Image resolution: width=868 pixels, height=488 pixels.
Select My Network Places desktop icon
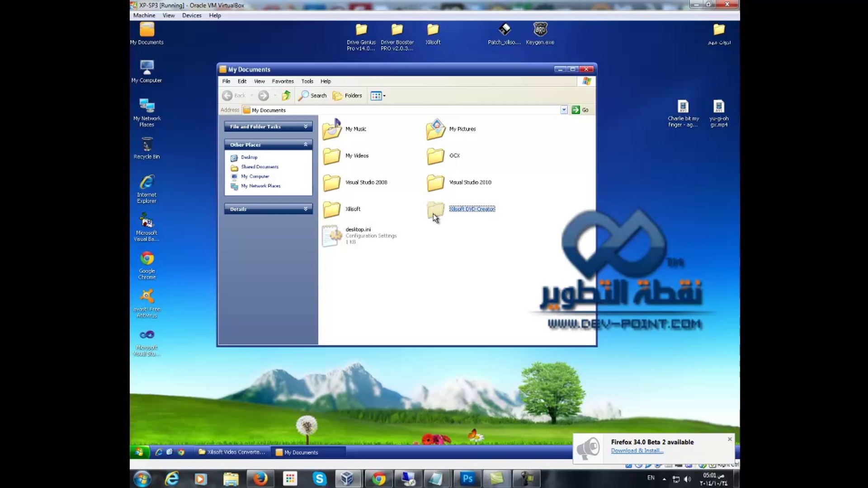pyautogui.click(x=146, y=113)
